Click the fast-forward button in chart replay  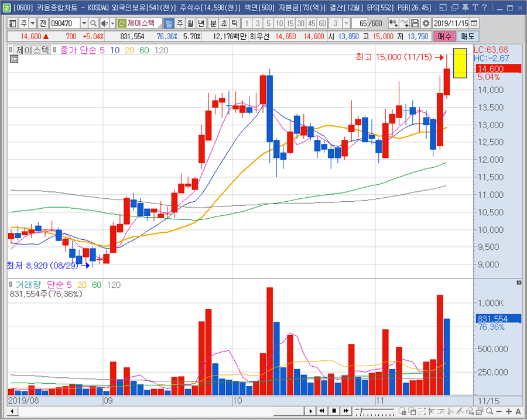pos(345,411)
